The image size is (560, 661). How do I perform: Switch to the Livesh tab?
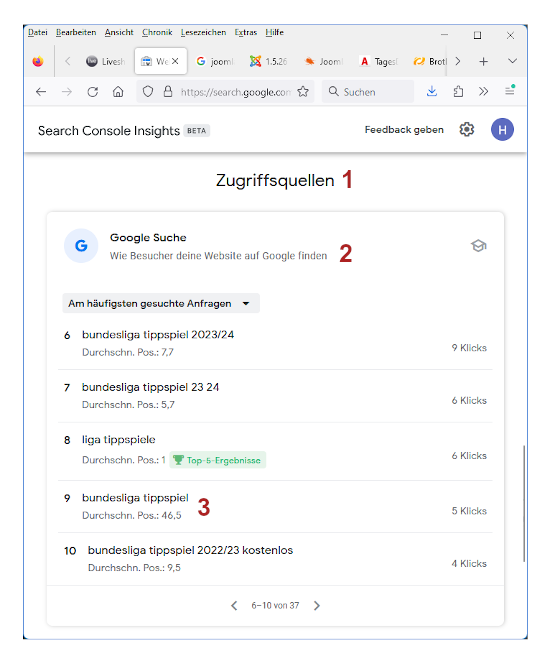[106, 62]
